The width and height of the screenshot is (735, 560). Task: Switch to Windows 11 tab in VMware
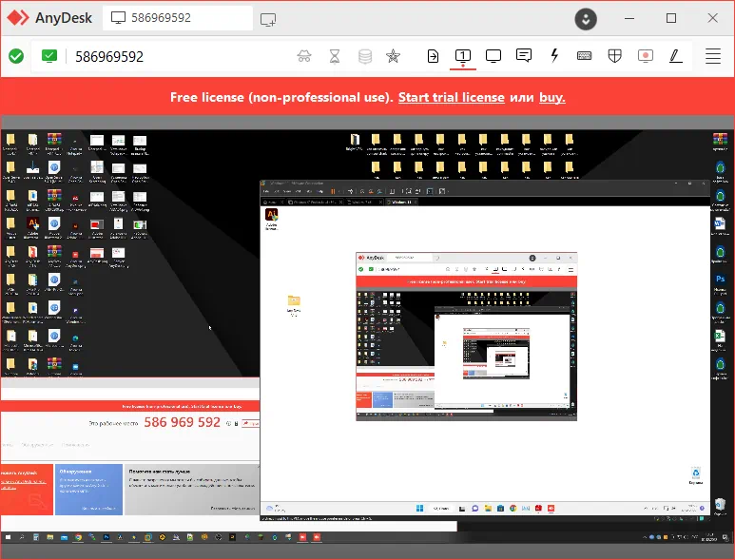tap(401, 202)
